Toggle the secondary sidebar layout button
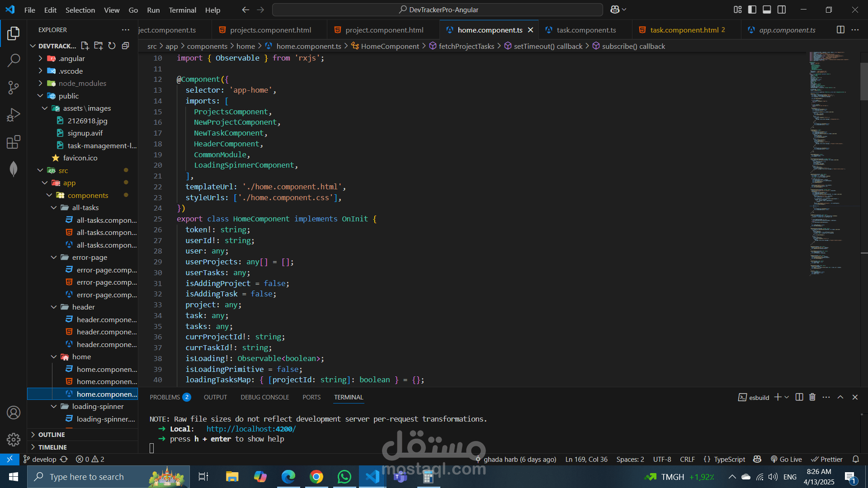 (782, 9)
